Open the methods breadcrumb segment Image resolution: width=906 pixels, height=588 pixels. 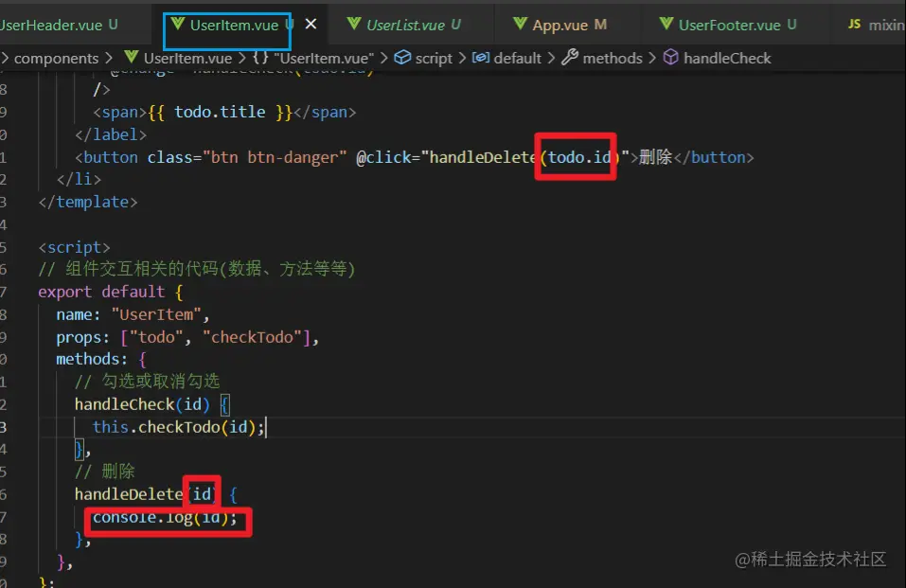[x=613, y=58]
